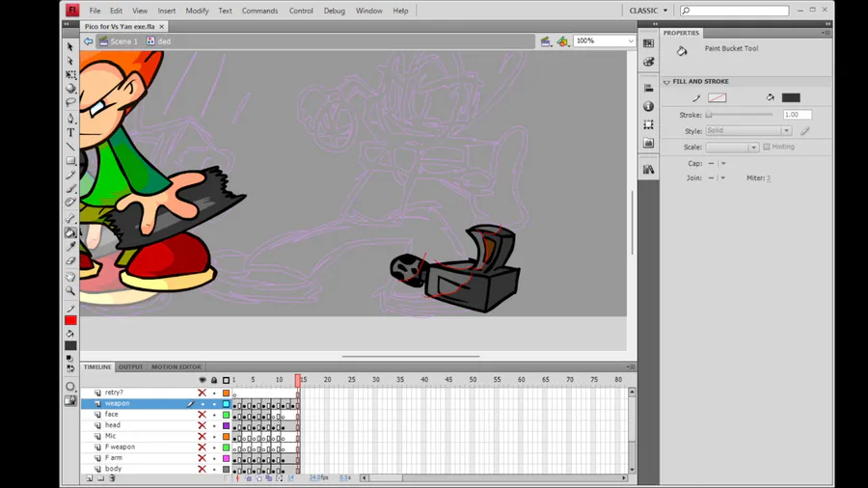
Task: Toggle visibility of the F weapon layer
Action: pyautogui.click(x=203, y=447)
